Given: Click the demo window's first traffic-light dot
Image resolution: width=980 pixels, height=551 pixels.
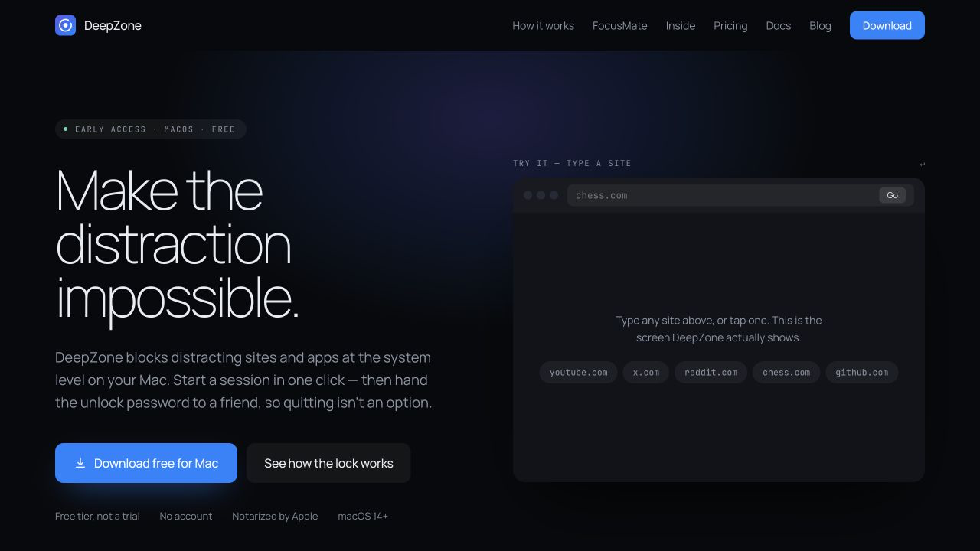Looking at the screenshot, I should point(528,195).
